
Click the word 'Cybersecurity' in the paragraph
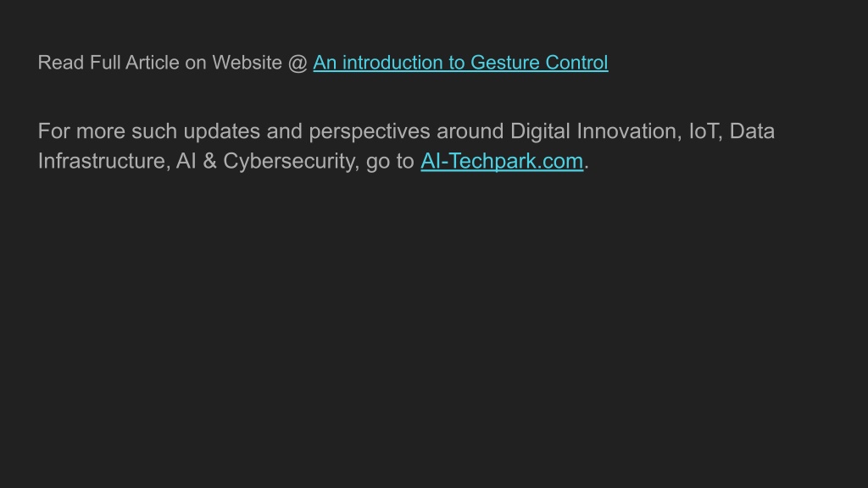click(x=288, y=162)
